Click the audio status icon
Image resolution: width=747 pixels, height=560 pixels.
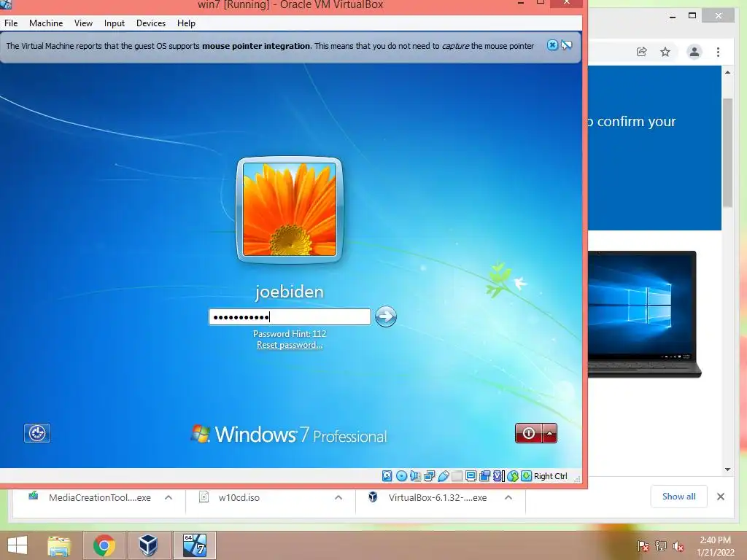tap(415, 475)
